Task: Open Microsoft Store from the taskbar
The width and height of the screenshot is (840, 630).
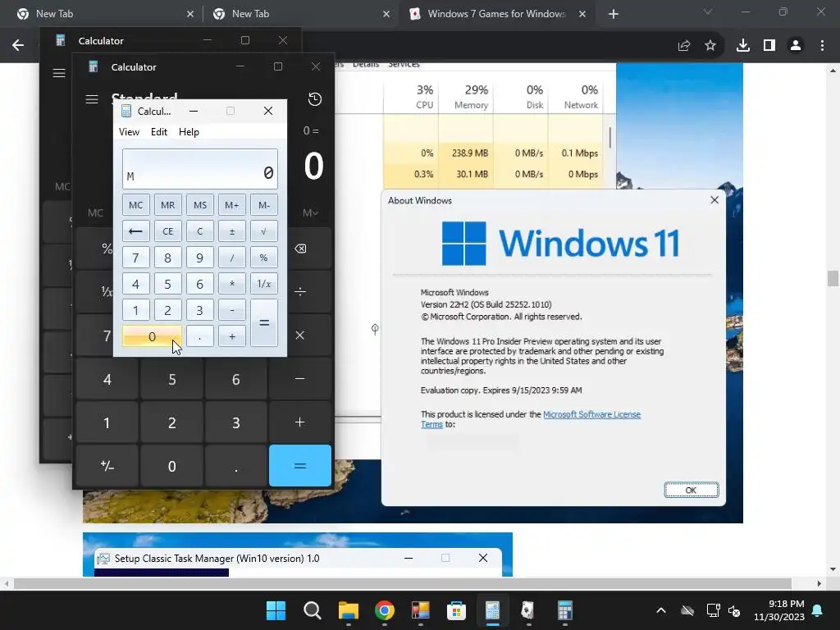Action: click(x=456, y=610)
